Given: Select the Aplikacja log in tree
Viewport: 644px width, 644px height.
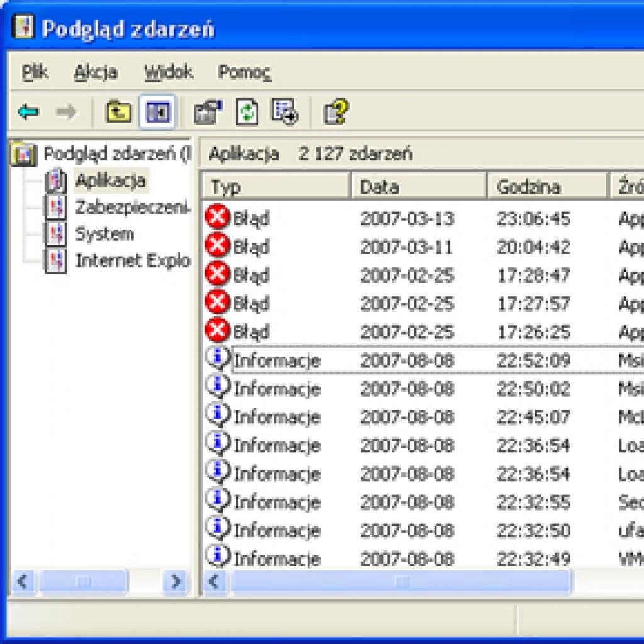Looking at the screenshot, I should click(110, 181).
